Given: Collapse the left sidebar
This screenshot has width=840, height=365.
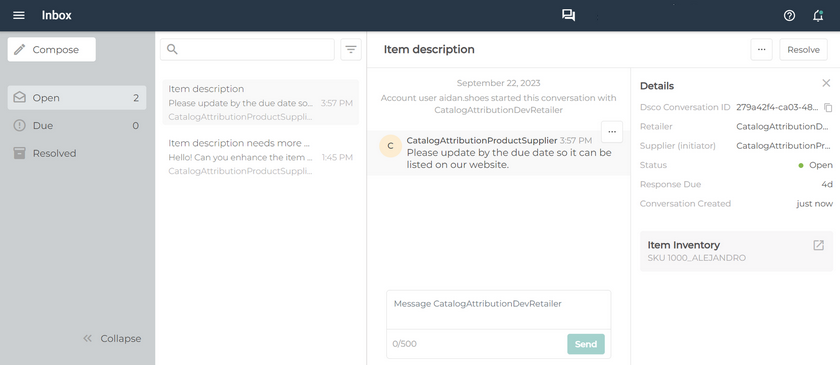Looking at the screenshot, I should click(112, 339).
